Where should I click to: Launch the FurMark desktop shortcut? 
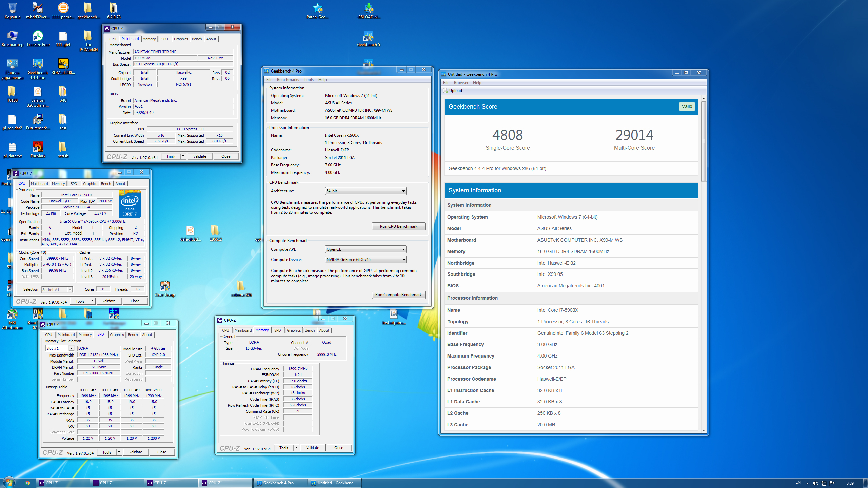38,149
